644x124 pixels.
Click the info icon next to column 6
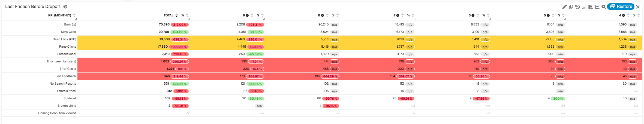click(473, 15)
